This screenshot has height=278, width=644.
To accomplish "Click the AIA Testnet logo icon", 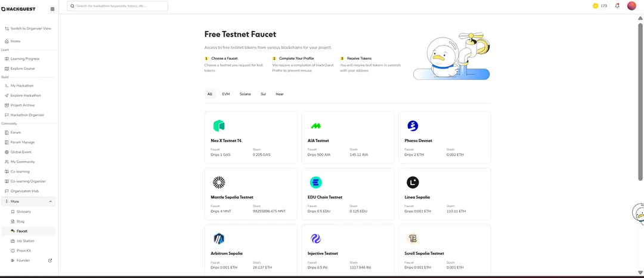I will (315, 126).
